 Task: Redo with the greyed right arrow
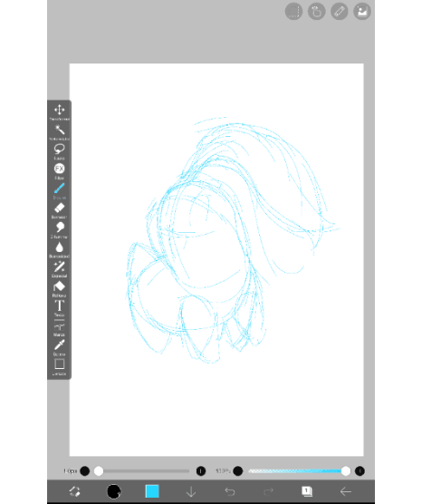[268, 491]
